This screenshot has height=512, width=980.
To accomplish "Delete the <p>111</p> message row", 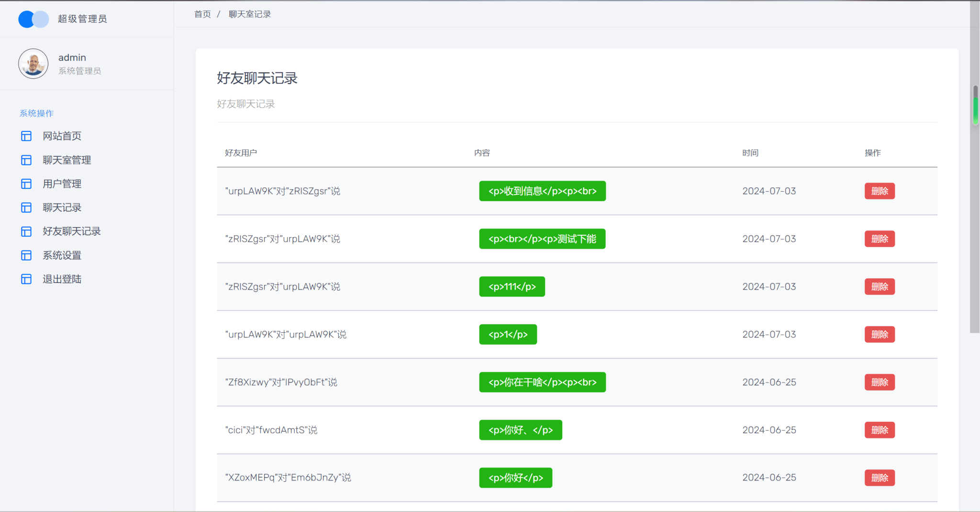I will (x=880, y=287).
